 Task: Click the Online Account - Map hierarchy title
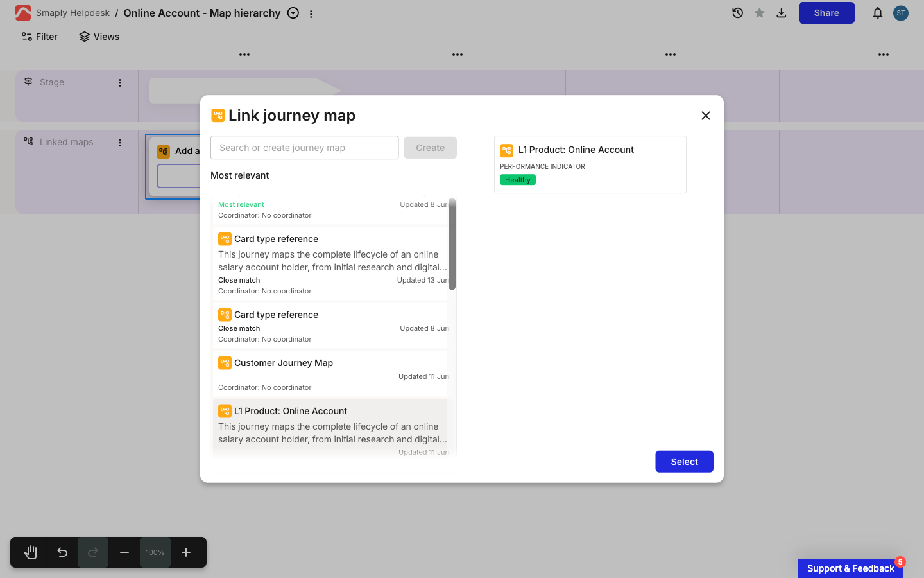tap(202, 13)
